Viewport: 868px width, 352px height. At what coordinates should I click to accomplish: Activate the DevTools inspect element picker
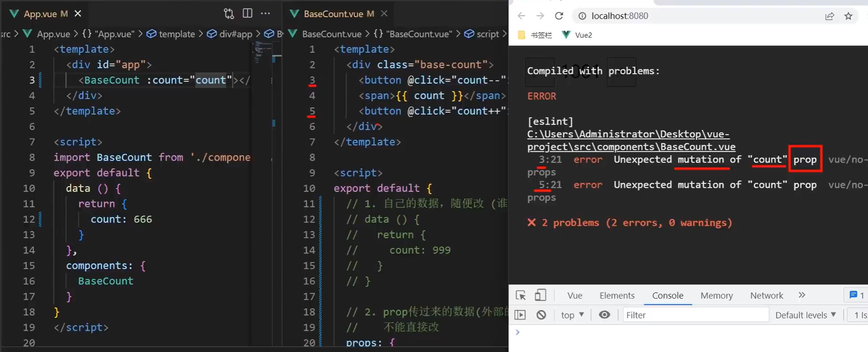pos(521,295)
